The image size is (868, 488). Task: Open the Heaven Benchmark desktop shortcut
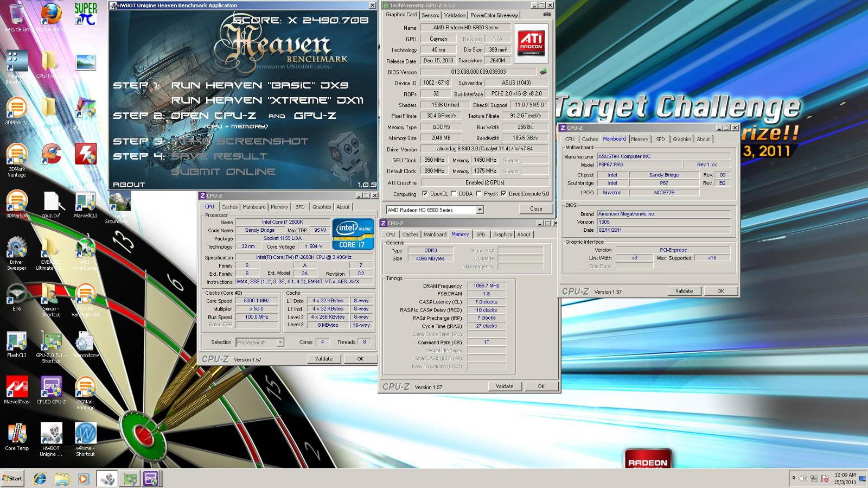[16, 67]
